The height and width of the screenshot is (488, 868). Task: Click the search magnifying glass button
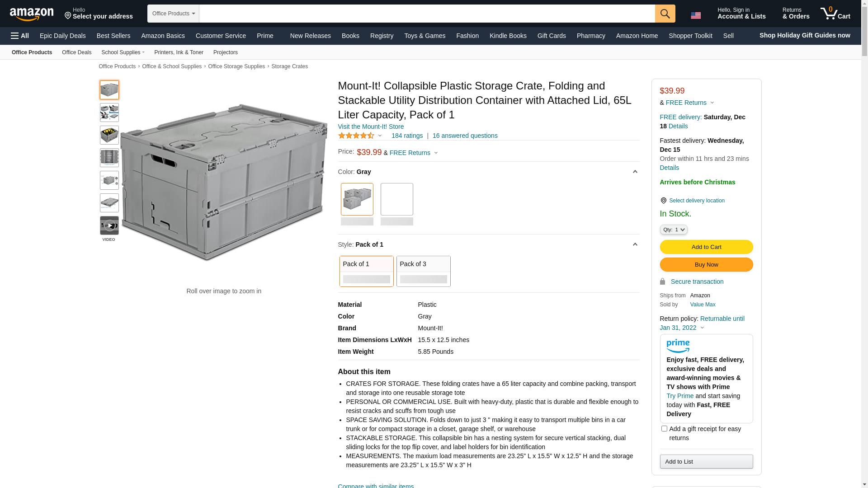pyautogui.click(x=665, y=14)
